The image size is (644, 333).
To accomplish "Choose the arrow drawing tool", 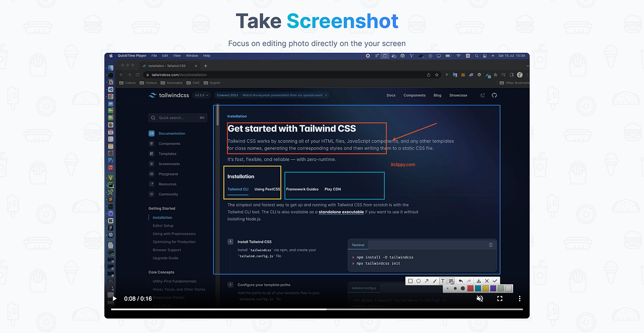I will tap(427, 281).
